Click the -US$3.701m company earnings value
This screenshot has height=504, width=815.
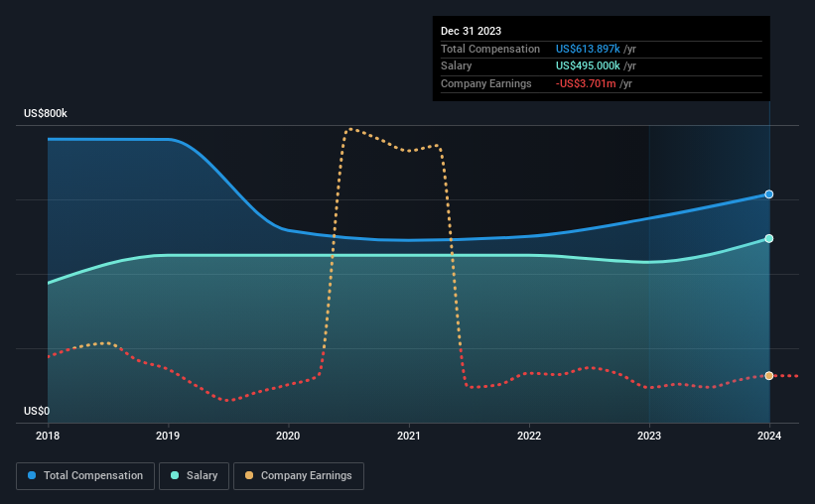click(x=586, y=83)
